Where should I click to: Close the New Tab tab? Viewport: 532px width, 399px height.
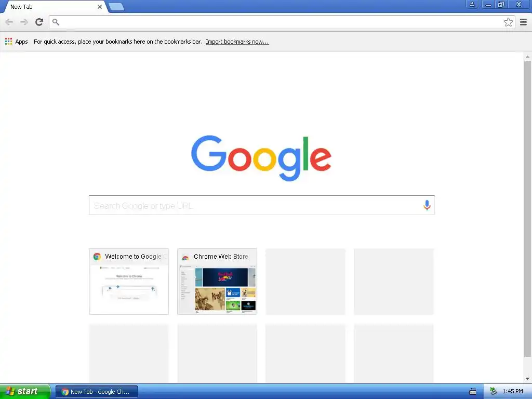coord(100,7)
